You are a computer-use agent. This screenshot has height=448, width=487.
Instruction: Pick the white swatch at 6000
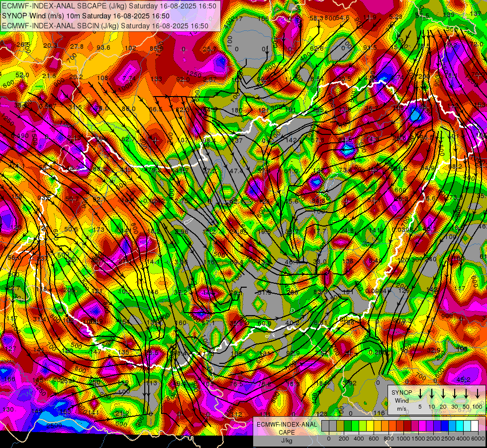click(475, 426)
